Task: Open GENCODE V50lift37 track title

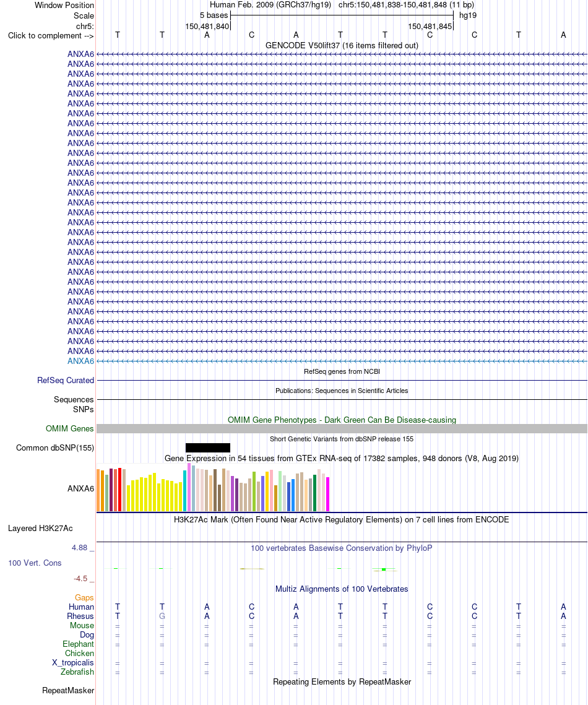Action: 342,45
